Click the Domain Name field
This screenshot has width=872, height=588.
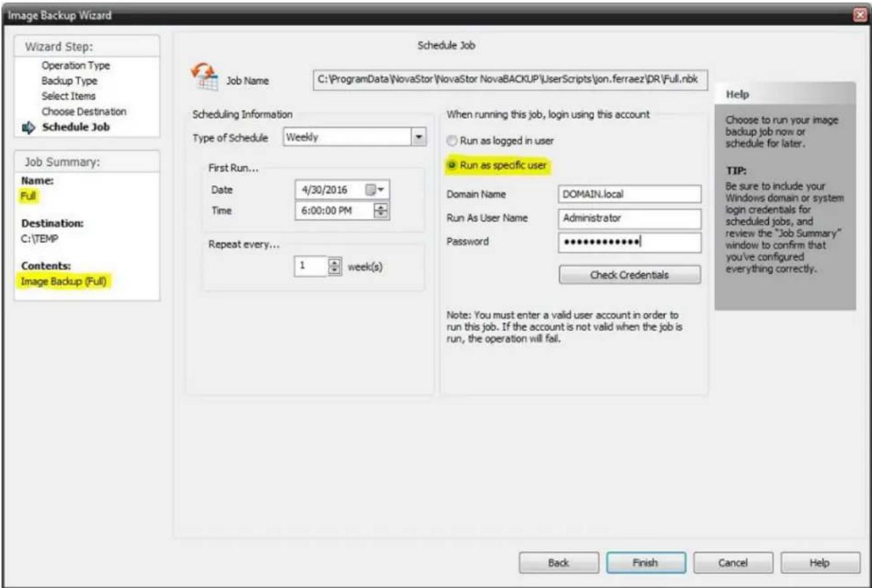[629, 194]
